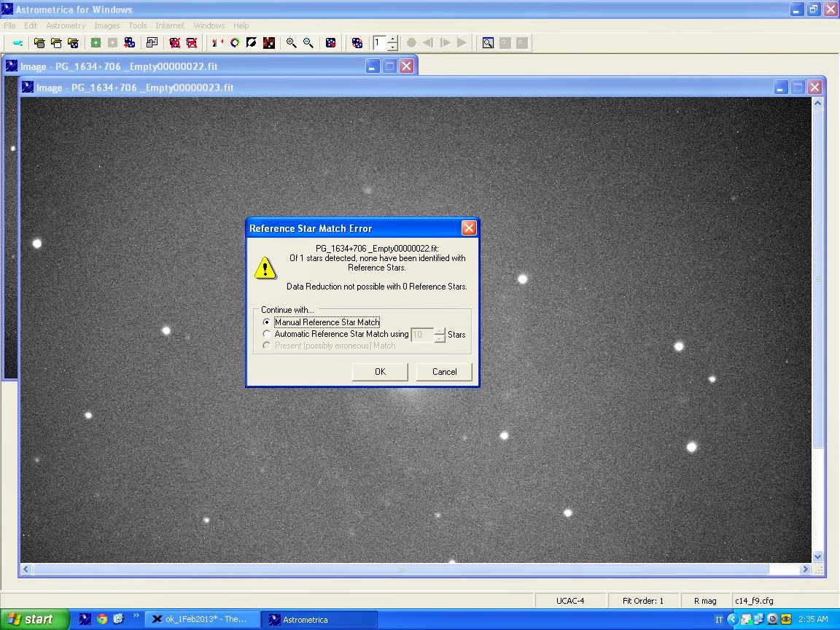Screen dimensions: 840x630
Task: Select Manual Reference Star Match option
Action: [267, 322]
